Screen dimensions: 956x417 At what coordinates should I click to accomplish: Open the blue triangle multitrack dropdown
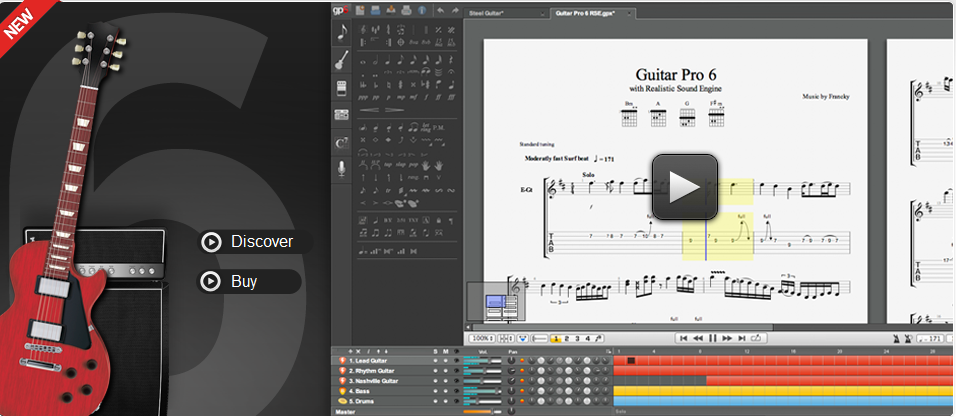(x=523, y=338)
